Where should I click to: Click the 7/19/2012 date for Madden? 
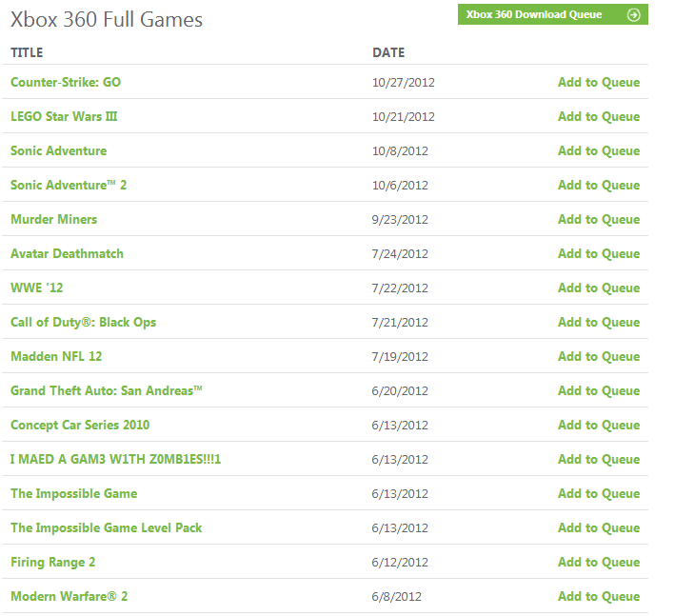400,357
